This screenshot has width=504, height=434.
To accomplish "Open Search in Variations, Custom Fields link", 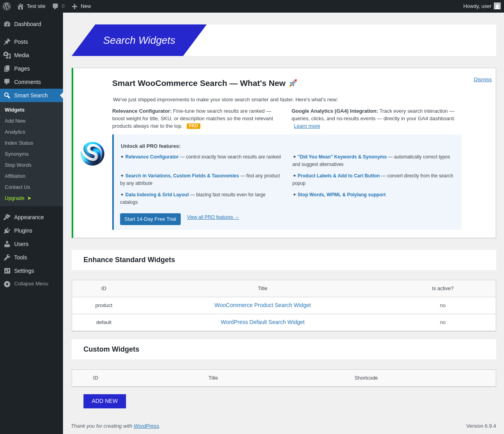I will pos(182,176).
